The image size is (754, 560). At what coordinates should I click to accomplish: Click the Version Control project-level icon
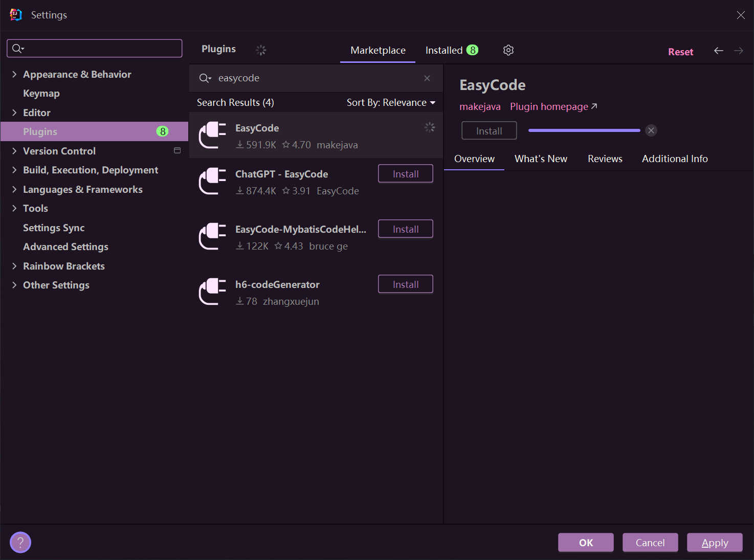tap(178, 150)
